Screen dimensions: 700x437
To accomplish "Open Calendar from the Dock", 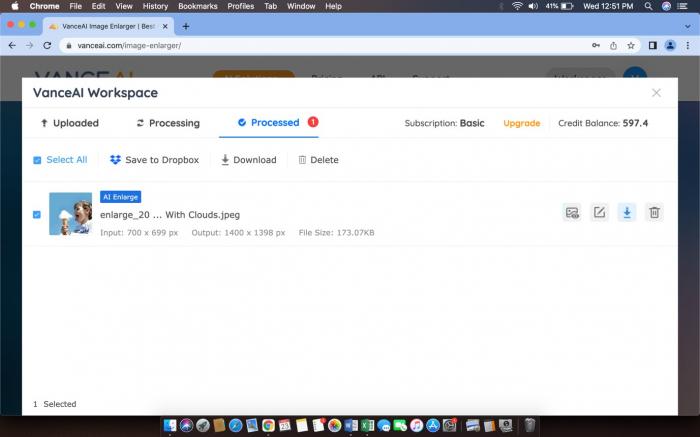I will tap(285, 425).
